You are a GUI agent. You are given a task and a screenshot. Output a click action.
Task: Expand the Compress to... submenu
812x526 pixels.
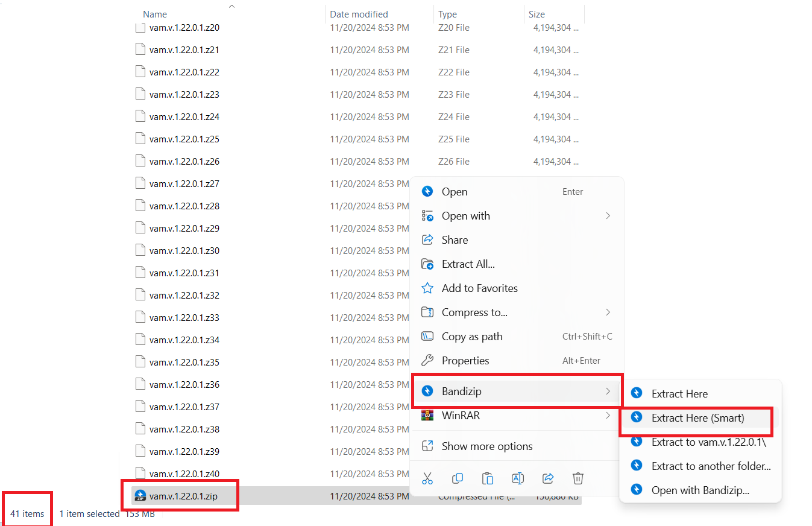pyautogui.click(x=517, y=312)
